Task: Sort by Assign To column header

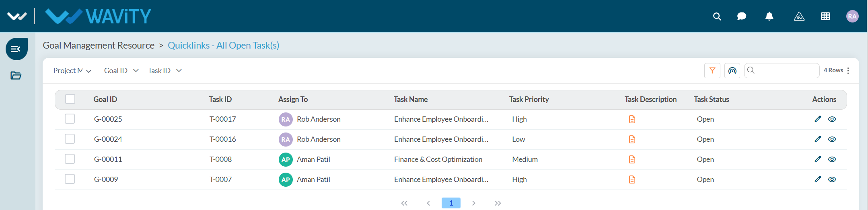Action: (x=293, y=99)
